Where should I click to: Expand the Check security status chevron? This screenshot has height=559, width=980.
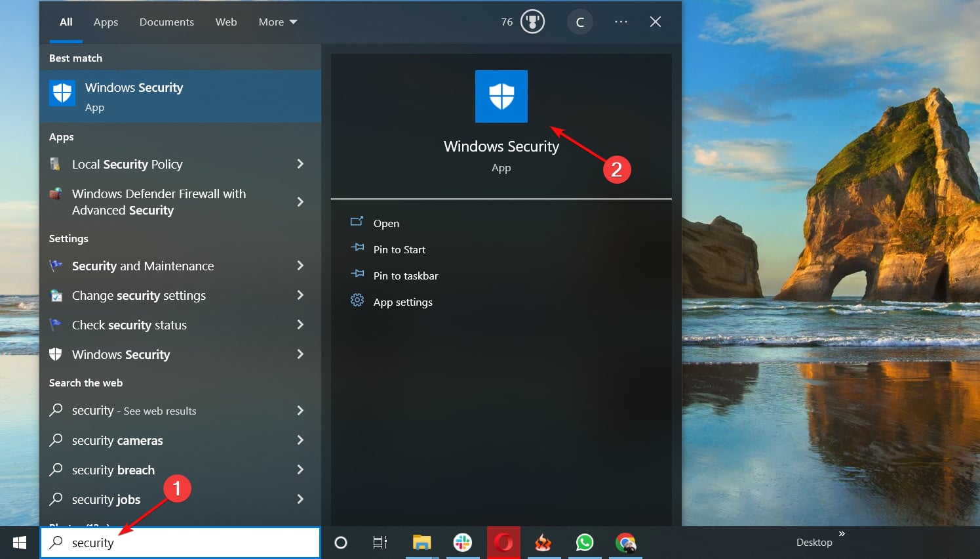pyautogui.click(x=300, y=325)
